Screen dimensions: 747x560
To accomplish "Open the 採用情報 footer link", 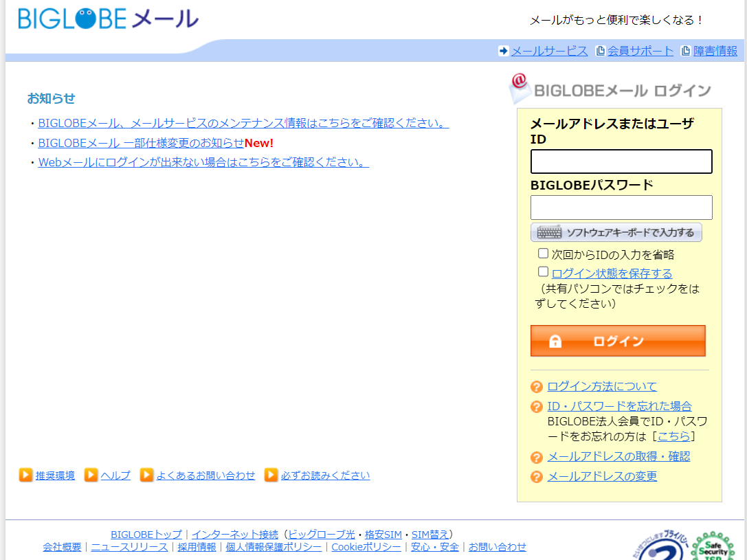I will click(197, 547).
